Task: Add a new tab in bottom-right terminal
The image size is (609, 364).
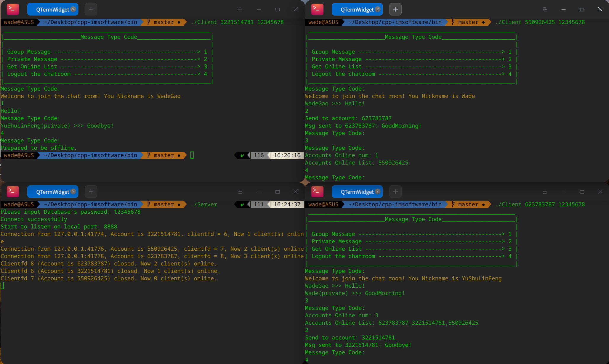Action: tap(395, 192)
